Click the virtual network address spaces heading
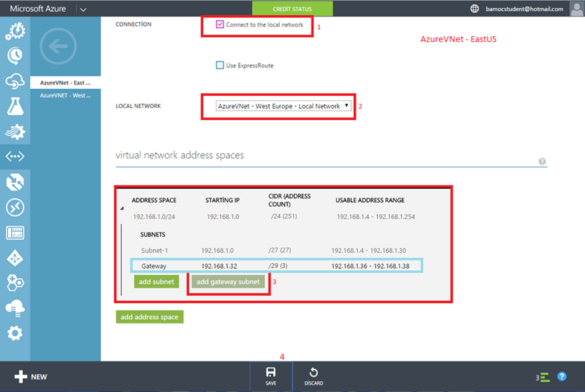Image resolution: width=585 pixels, height=392 pixels. click(180, 155)
